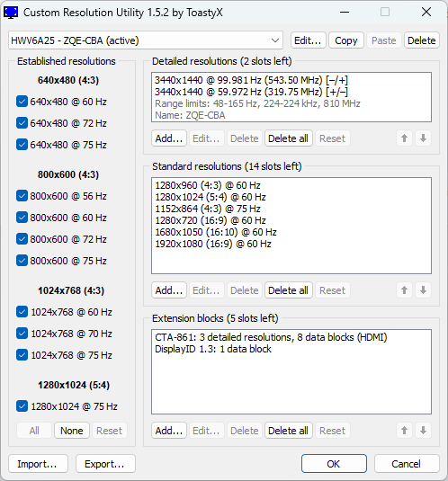The height and width of the screenshot is (481, 448).
Task: Click the up arrow in Standard resolutions
Action: [x=404, y=290]
